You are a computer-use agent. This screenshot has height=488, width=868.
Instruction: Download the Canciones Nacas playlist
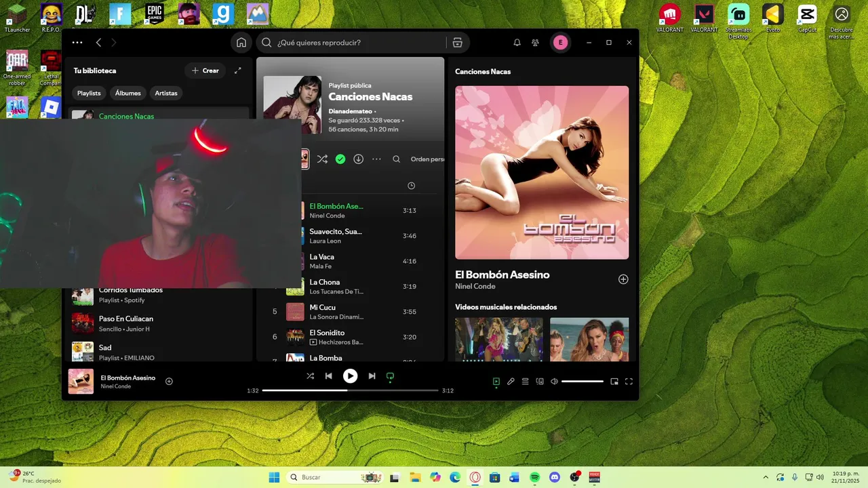point(359,159)
